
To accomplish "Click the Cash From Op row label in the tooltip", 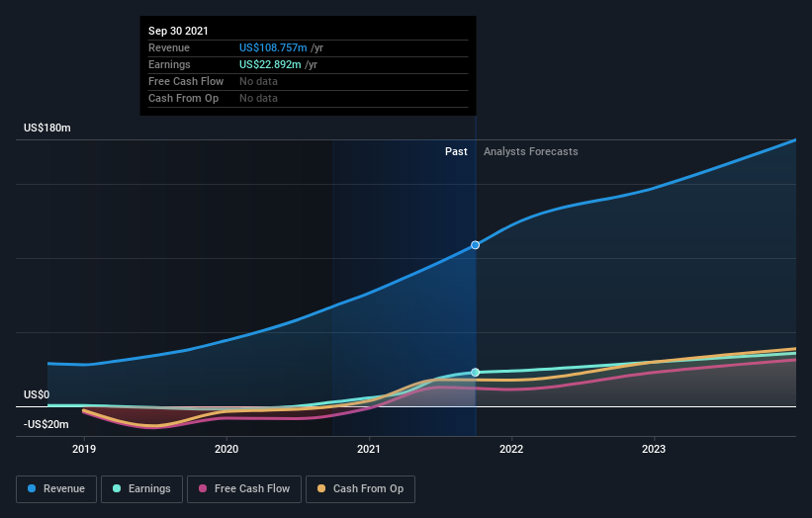I will (x=183, y=98).
